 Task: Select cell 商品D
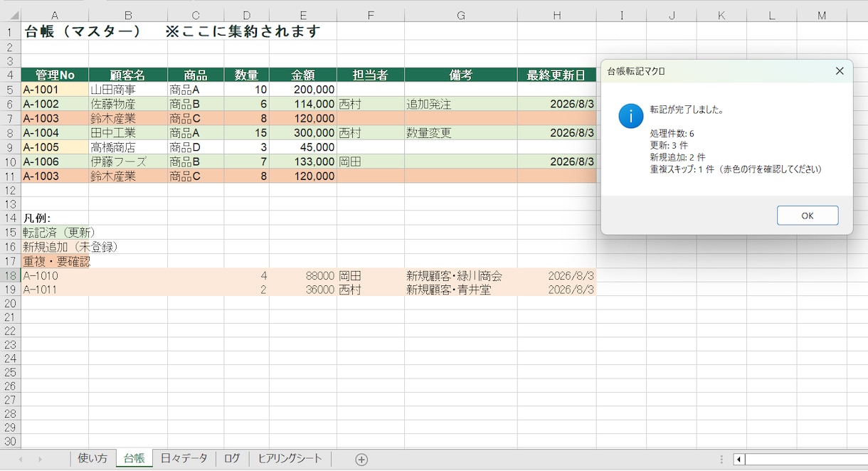coord(196,147)
